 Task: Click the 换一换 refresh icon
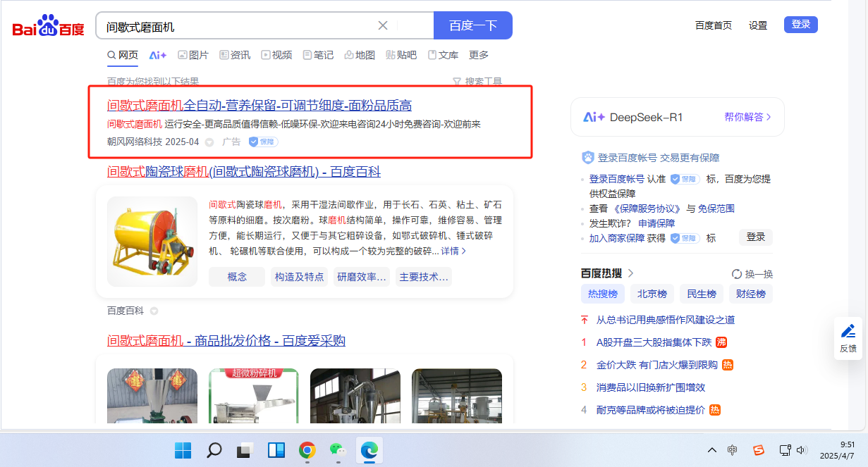pyautogui.click(x=737, y=274)
